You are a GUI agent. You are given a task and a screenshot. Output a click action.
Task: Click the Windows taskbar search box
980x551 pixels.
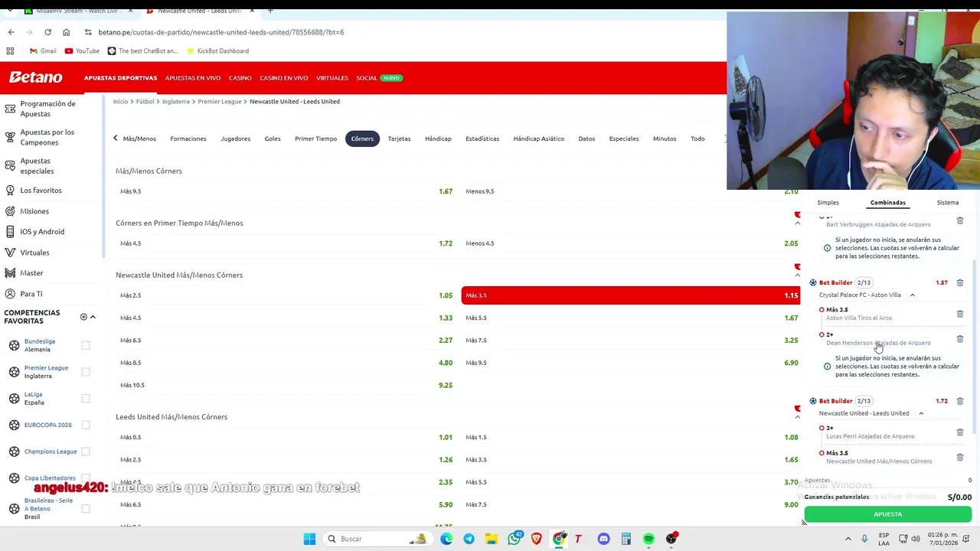coord(375,539)
